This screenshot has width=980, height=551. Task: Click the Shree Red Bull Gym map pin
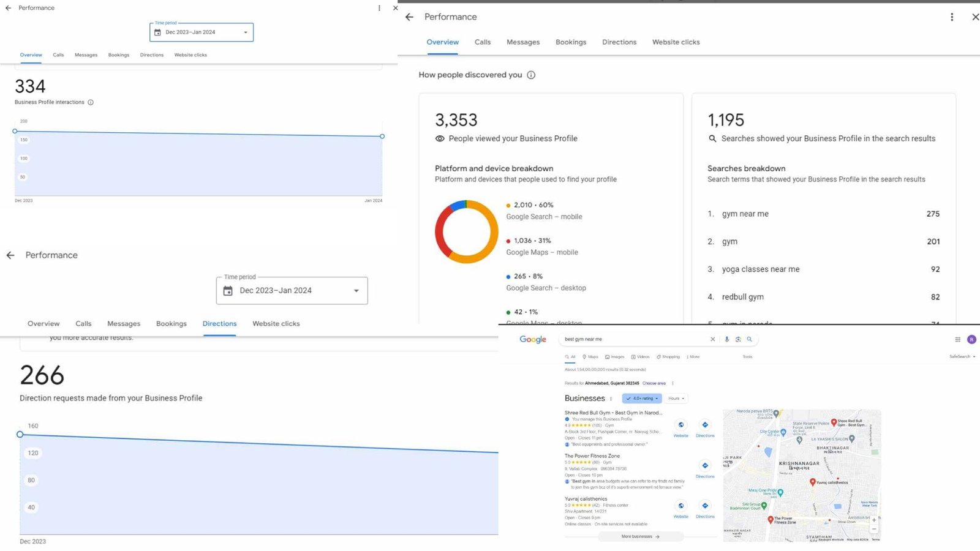[834, 422]
